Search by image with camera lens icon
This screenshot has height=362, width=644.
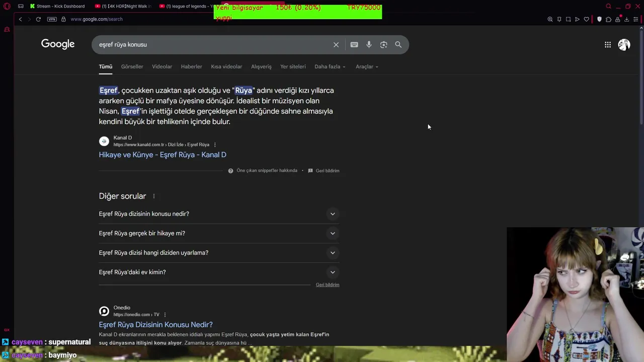[383, 44]
